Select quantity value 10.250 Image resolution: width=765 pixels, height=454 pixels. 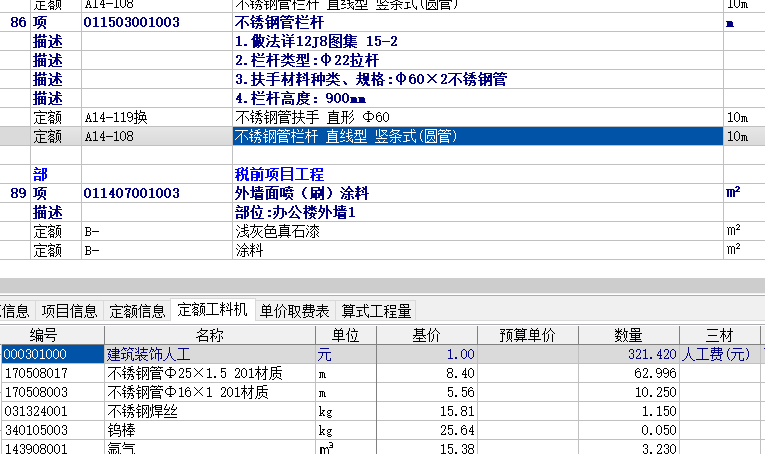click(x=655, y=392)
